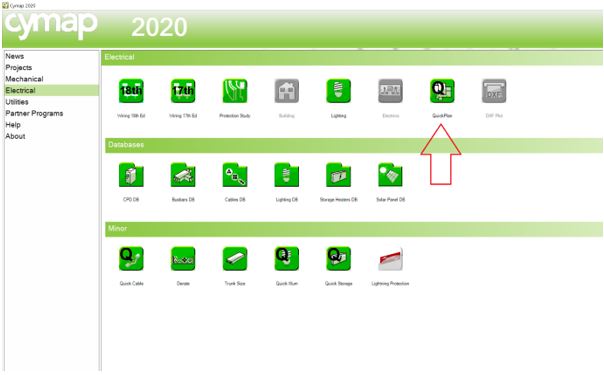604x375 pixels.
Task: Click the Quick Cable label text
Action: (x=131, y=283)
